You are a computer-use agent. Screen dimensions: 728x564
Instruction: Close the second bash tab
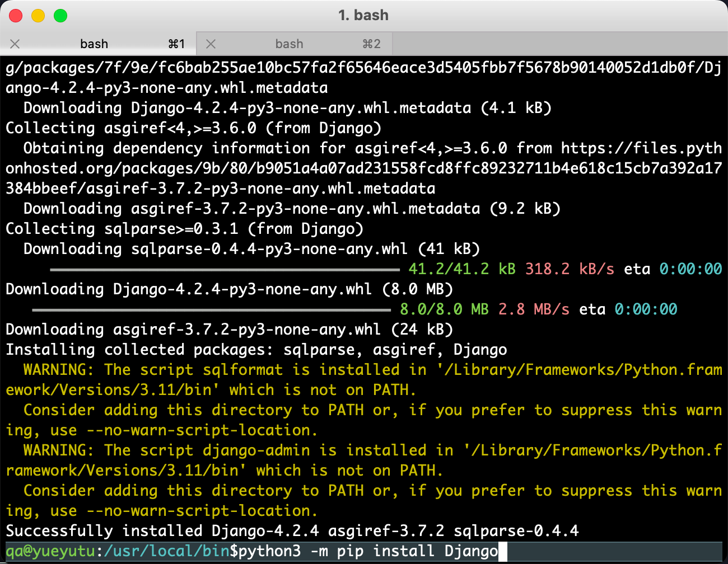(211, 44)
